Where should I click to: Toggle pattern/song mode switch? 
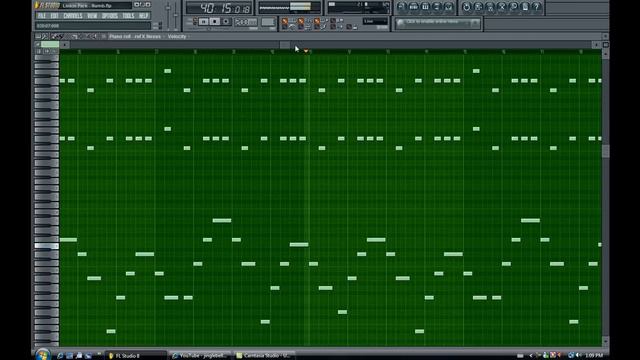(194, 21)
